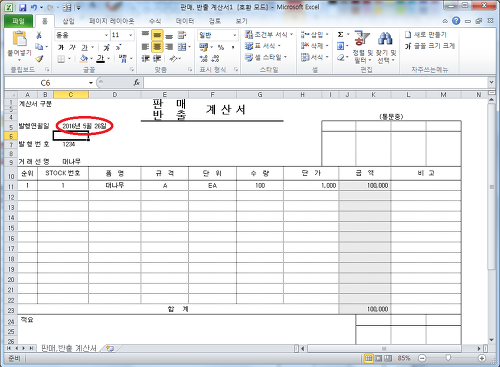Click the Borders icon
This screenshot has height=367, width=500.
(61, 59)
